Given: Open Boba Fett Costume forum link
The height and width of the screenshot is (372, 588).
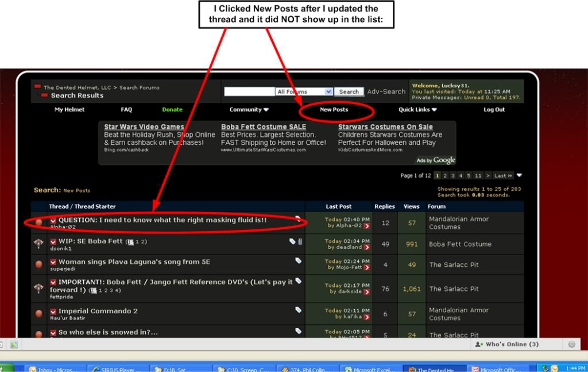Looking at the screenshot, I should (460, 244).
